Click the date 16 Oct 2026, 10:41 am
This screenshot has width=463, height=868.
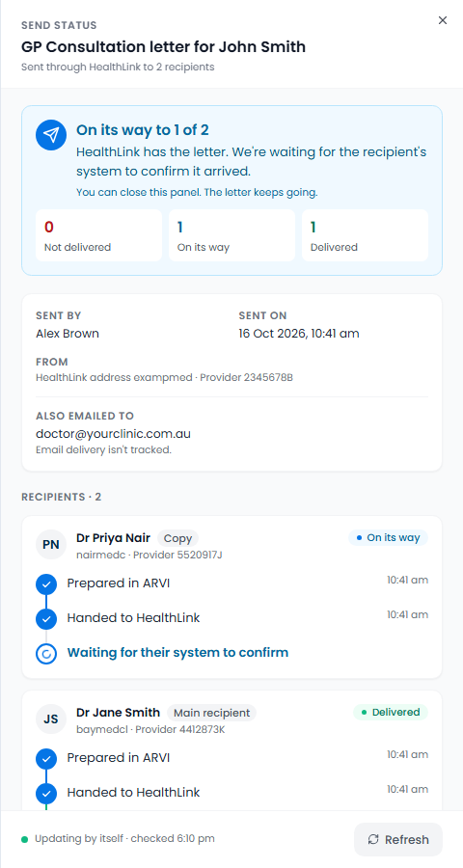tap(299, 334)
